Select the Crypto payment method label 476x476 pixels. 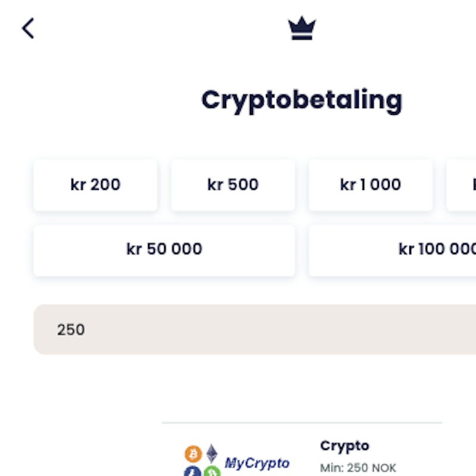(x=345, y=446)
